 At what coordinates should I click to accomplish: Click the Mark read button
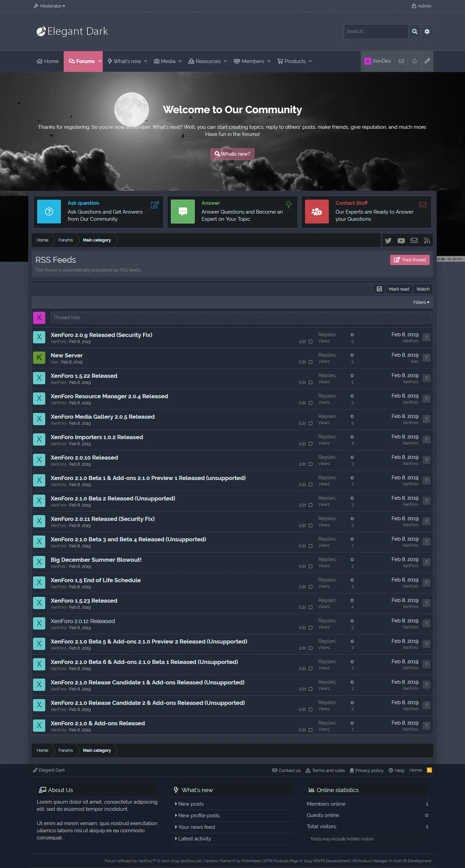point(399,289)
